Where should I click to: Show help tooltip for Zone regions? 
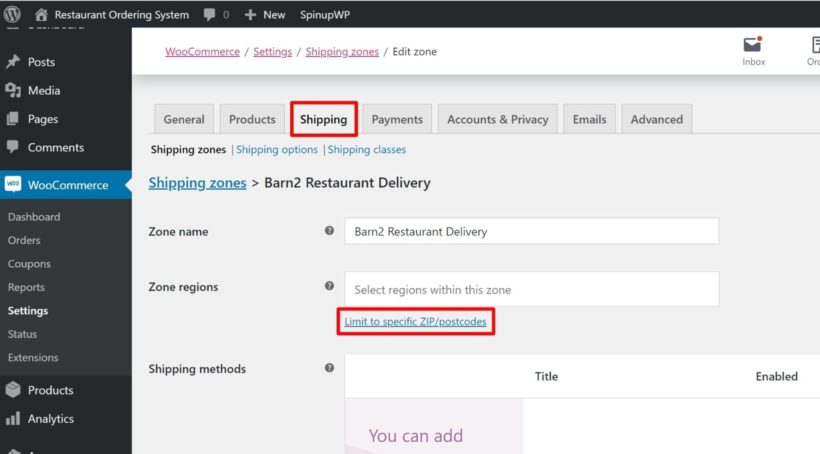pyautogui.click(x=329, y=286)
